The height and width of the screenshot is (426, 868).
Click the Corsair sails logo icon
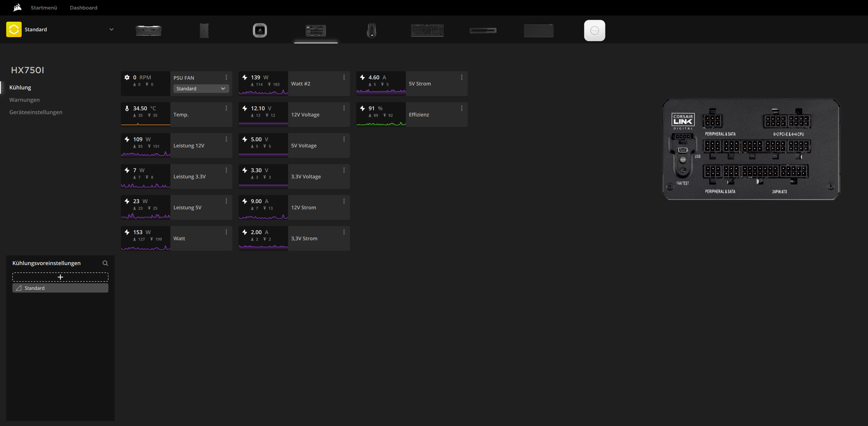click(x=17, y=7)
